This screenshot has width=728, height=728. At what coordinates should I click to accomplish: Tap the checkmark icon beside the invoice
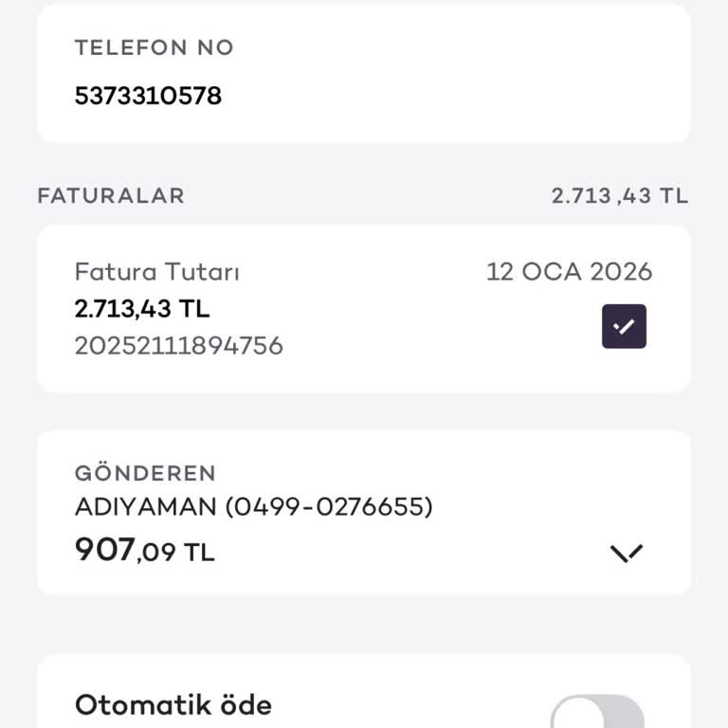[624, 326]
